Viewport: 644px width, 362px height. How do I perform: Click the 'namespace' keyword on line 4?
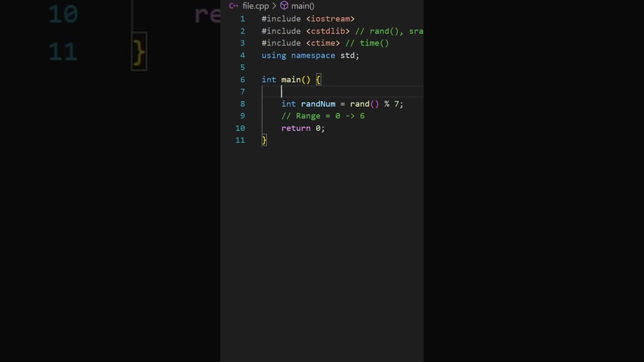click(313, 55)
